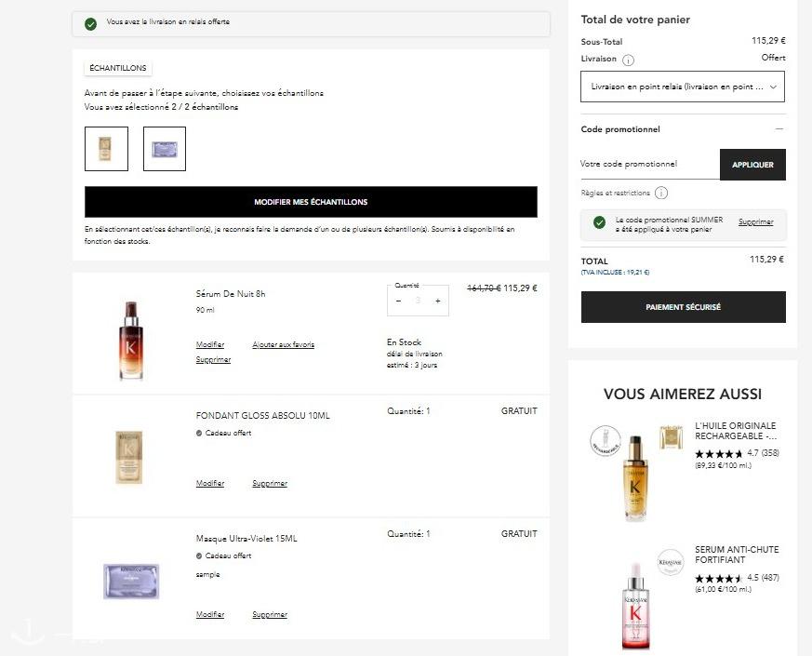Select the first sample thumbnail Fondant Gloss
The width and height of the screenshot is (812, 656).
106,149
